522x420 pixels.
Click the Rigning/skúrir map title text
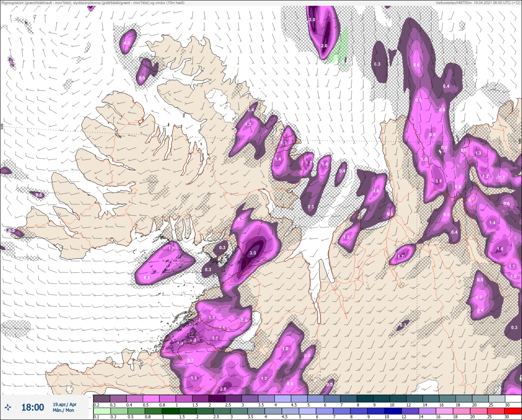pos(93,3)
